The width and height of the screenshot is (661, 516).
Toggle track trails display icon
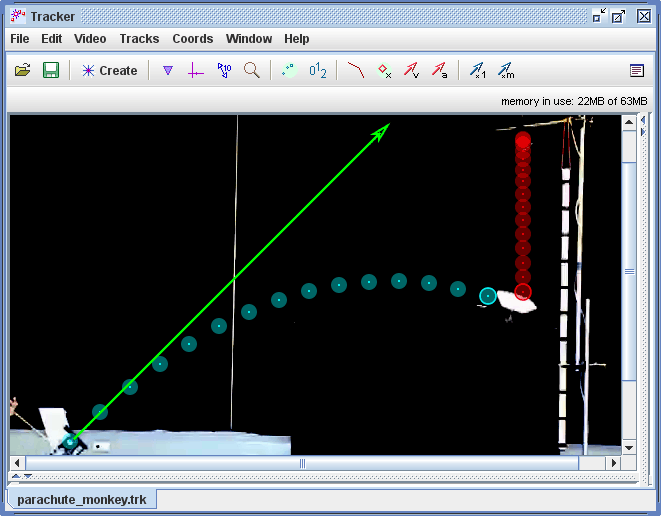click(x=289, y=71)
